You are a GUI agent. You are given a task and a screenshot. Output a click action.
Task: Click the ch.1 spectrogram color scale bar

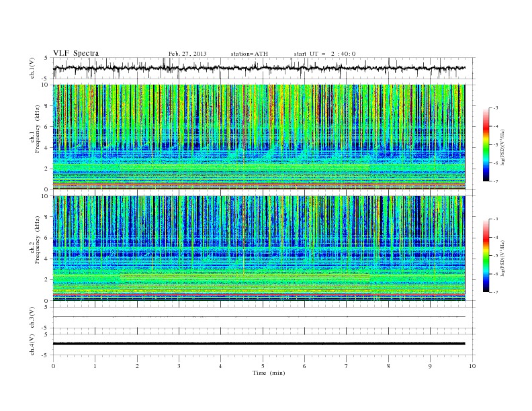486,145
